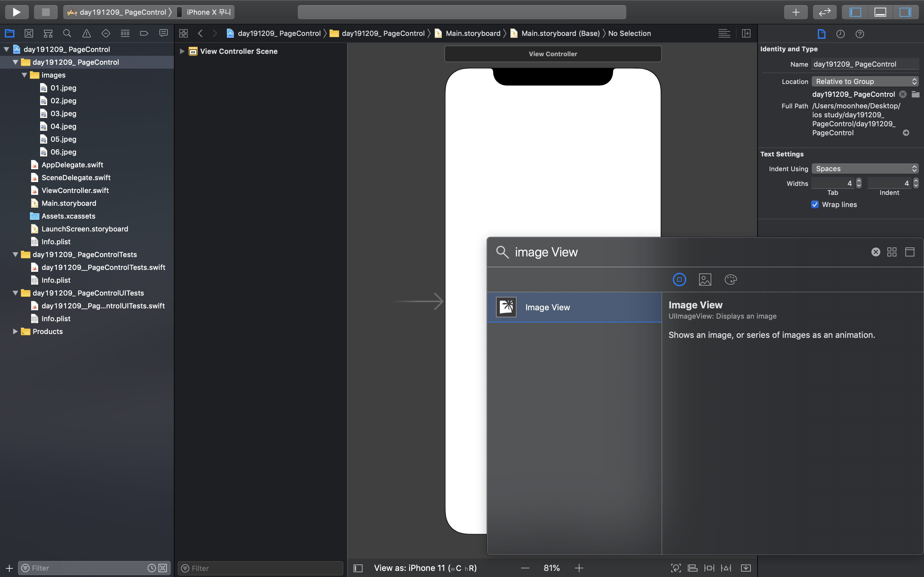The image size is (924, 577).
Task: Switch to the Color palette library icon
Action: point(731,280)
